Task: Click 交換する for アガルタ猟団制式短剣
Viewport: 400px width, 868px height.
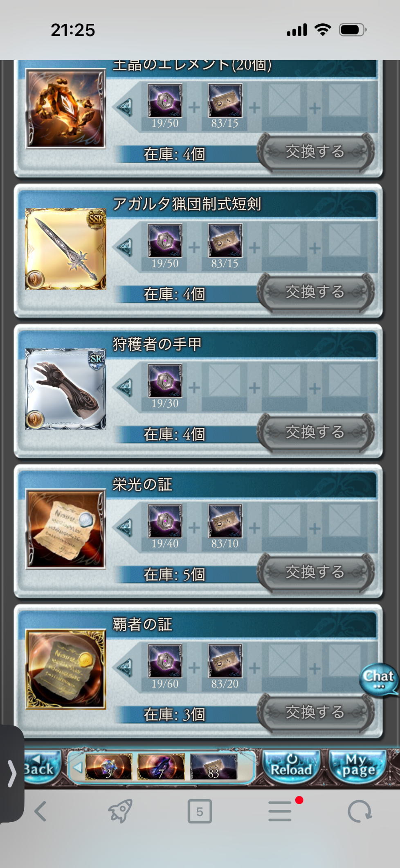Action: (315, 292)
